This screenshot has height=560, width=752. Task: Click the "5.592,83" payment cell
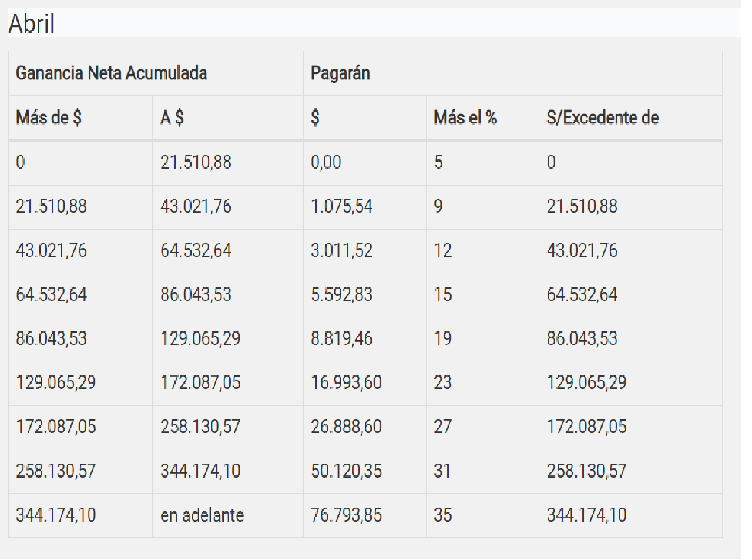pyautogui.click(x=341, y=294)
